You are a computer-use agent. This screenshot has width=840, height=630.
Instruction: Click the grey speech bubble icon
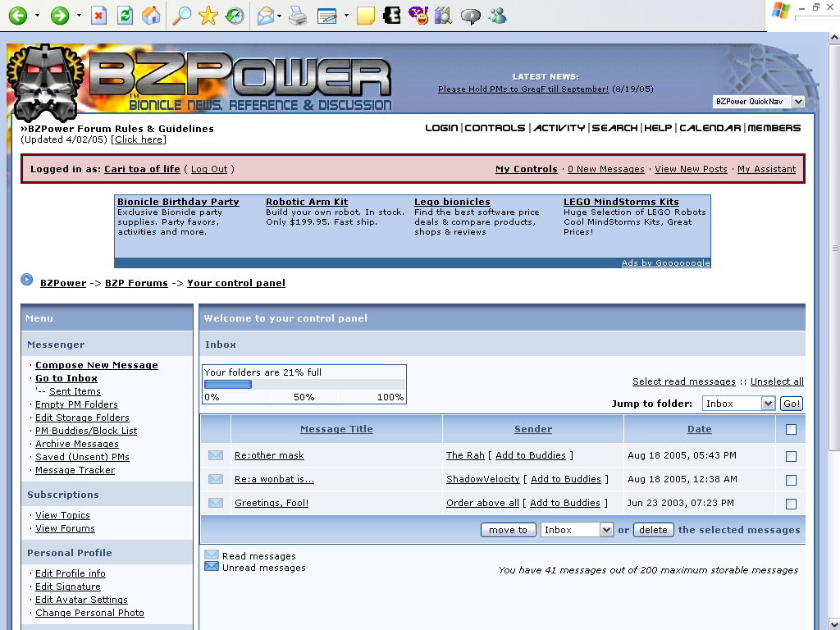470,16
